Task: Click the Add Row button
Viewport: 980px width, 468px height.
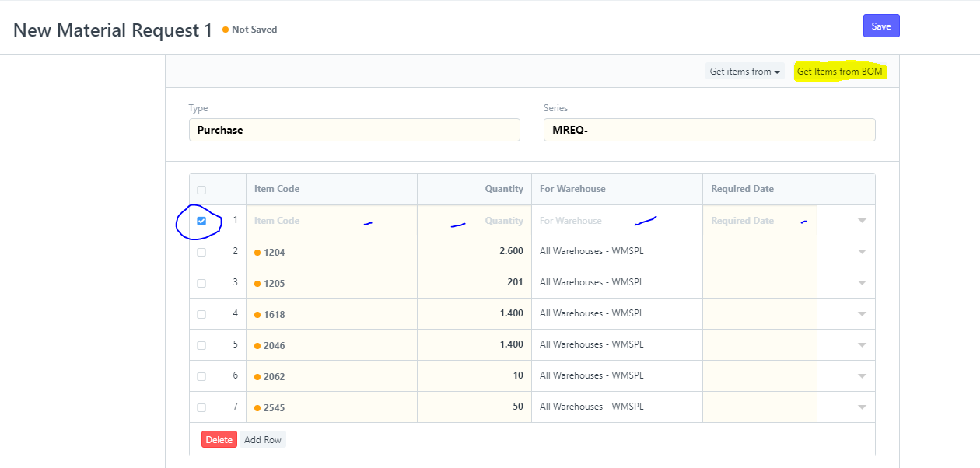Action: click(262, 440)
